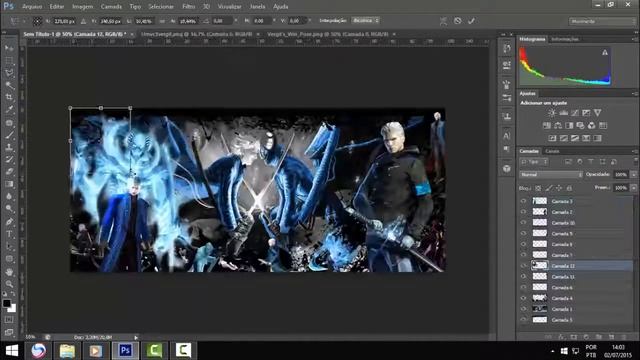Add an Invert adjustment
This screenshot has width=640, height=360.
click(552, 138)
